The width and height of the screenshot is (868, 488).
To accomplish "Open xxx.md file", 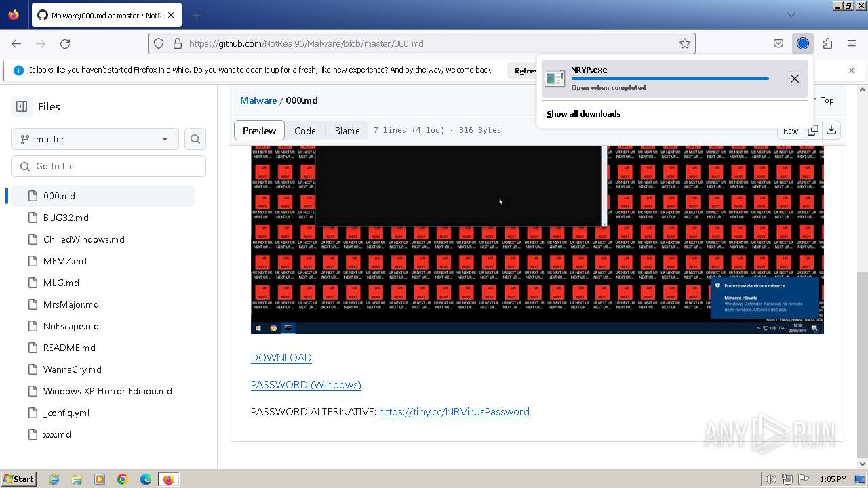I will coord(57,434).
